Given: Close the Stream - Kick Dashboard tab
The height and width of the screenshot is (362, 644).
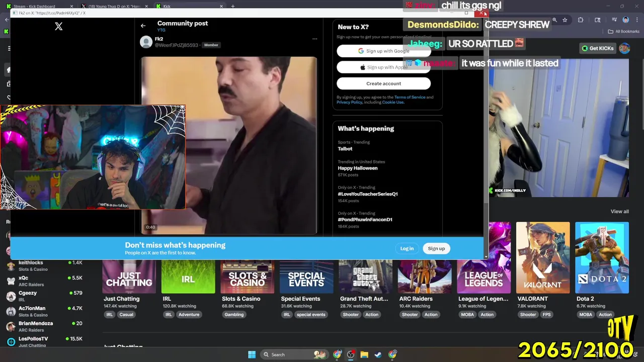Looking at the screenshot, I should pos(71,7).
